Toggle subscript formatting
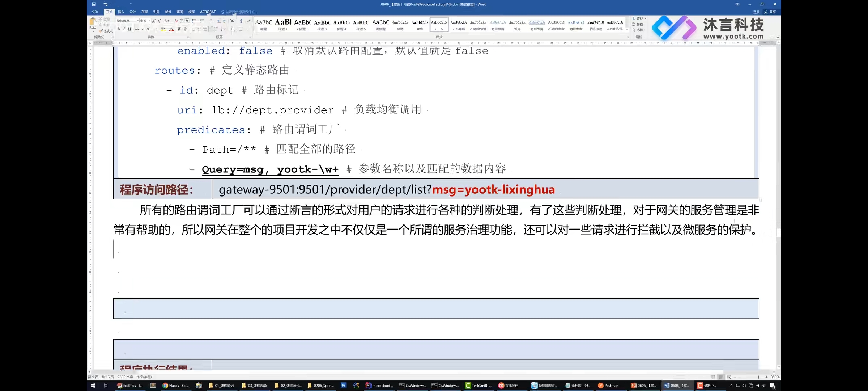Screen dimensions: 868x391 [142, 29]
